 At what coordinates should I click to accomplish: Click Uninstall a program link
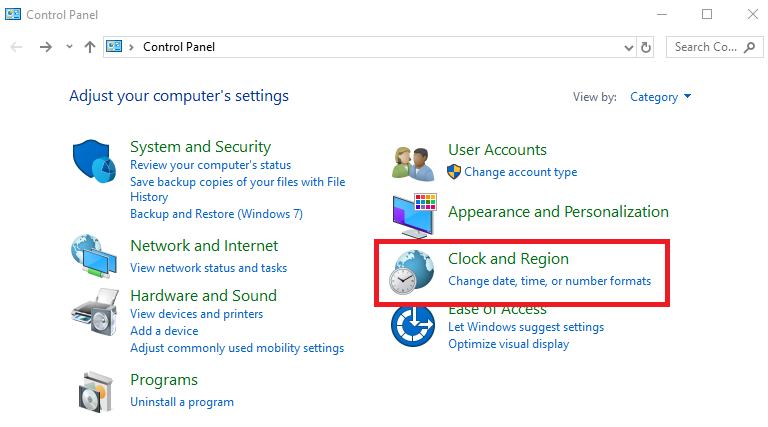coord(182,402)
